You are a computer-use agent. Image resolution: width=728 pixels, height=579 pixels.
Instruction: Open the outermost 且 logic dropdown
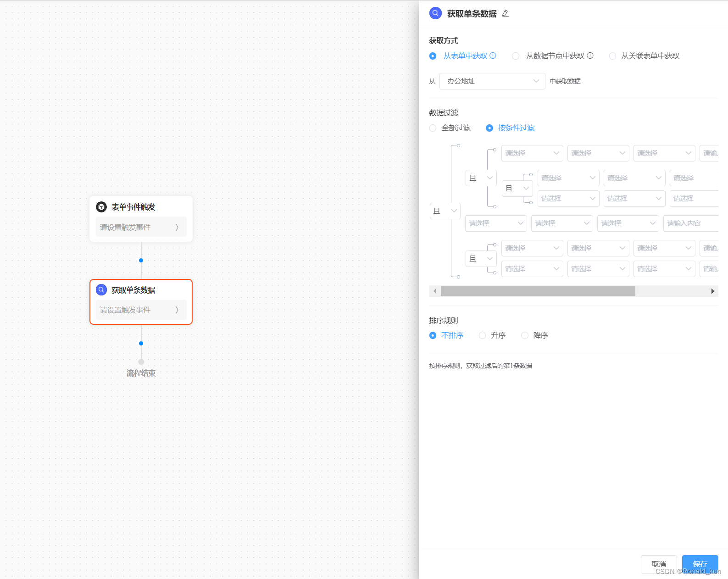click(445, 211)
